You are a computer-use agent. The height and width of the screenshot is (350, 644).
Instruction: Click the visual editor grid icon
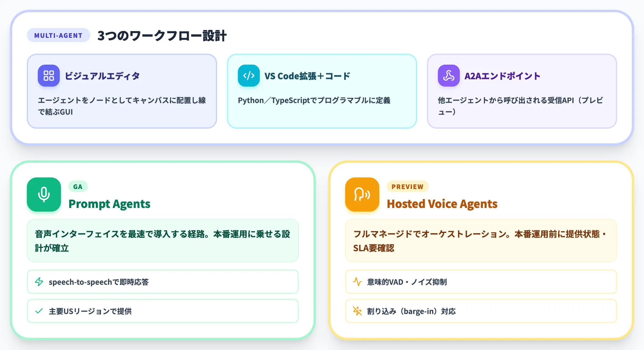tap(49, 76)
